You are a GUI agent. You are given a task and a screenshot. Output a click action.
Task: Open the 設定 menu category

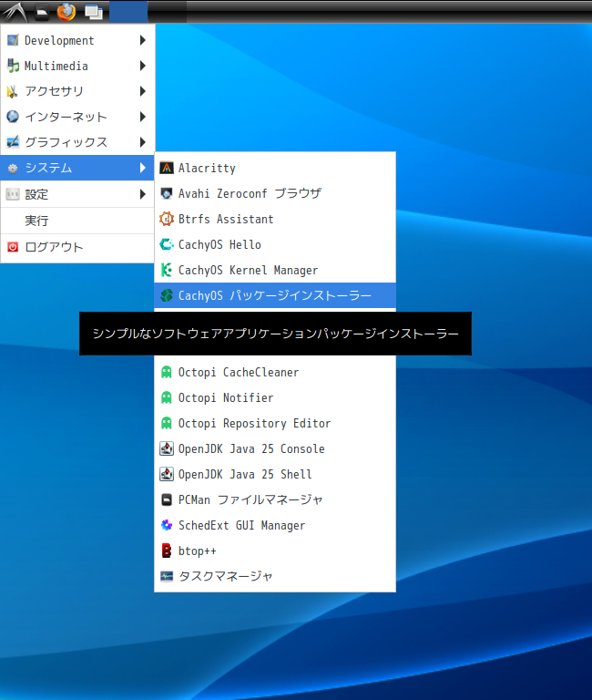tap(77, 194)
